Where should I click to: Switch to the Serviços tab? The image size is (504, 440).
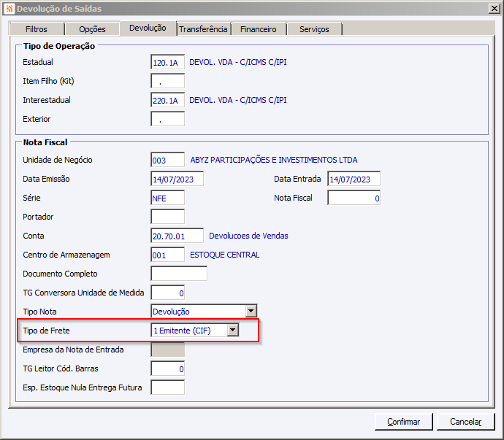[x=314, y=29]
